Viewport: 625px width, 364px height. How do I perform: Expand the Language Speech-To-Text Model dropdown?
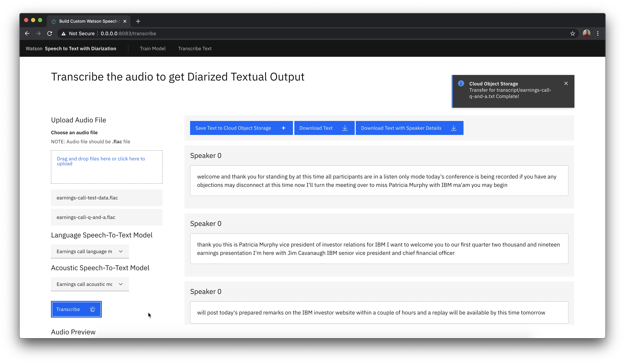click(x=90, y=251)
